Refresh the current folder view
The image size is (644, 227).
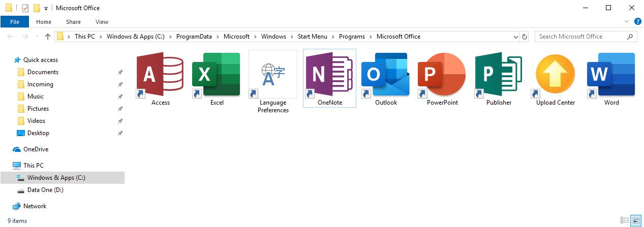click(525, 37)
